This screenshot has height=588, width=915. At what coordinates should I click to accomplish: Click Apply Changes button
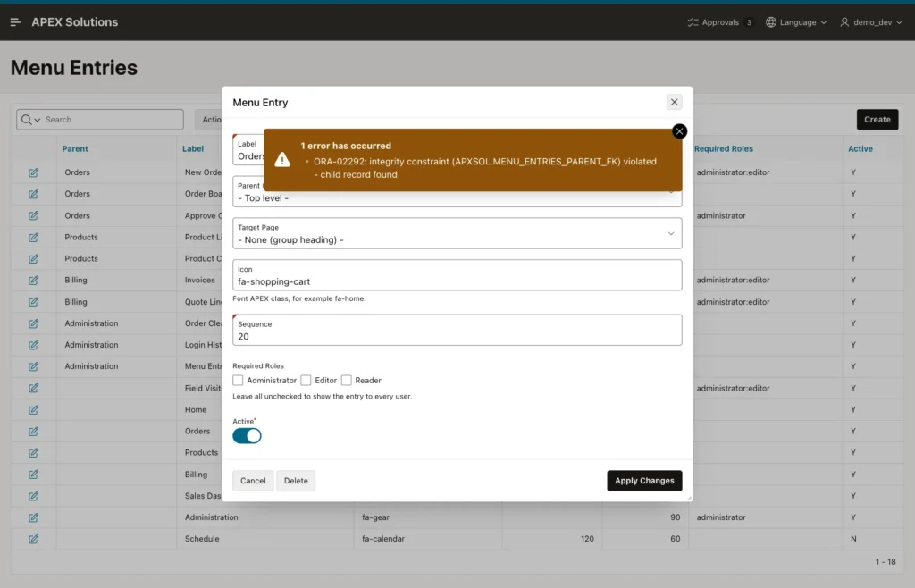click(644, 481)
